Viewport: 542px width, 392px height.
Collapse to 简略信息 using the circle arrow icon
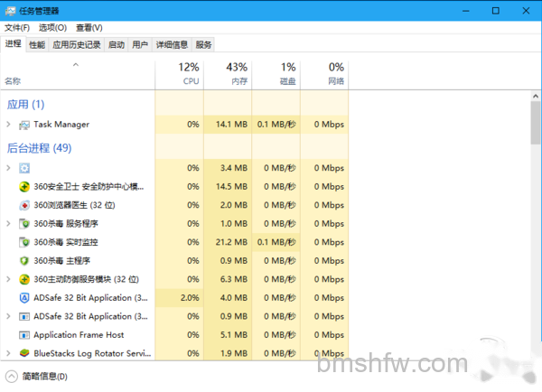coord(12,377)
